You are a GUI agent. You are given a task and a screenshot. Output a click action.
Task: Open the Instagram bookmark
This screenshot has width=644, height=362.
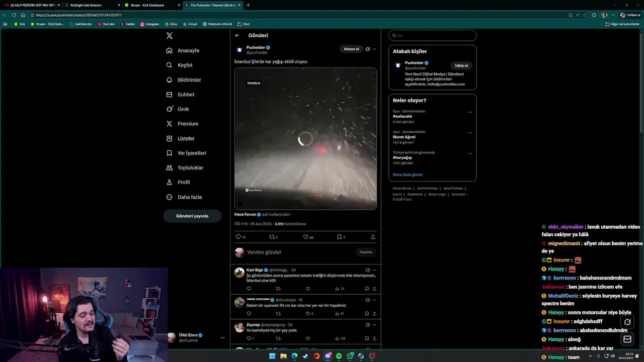tap(150, 24)
